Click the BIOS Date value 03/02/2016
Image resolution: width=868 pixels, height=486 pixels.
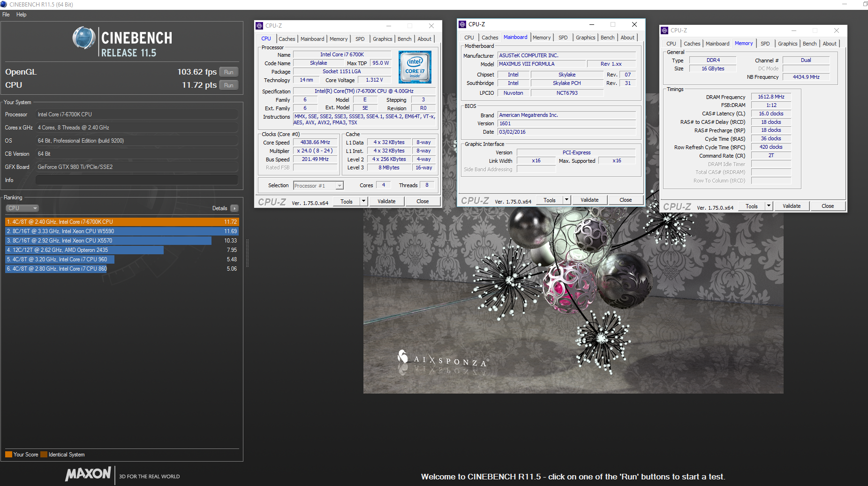566,132
